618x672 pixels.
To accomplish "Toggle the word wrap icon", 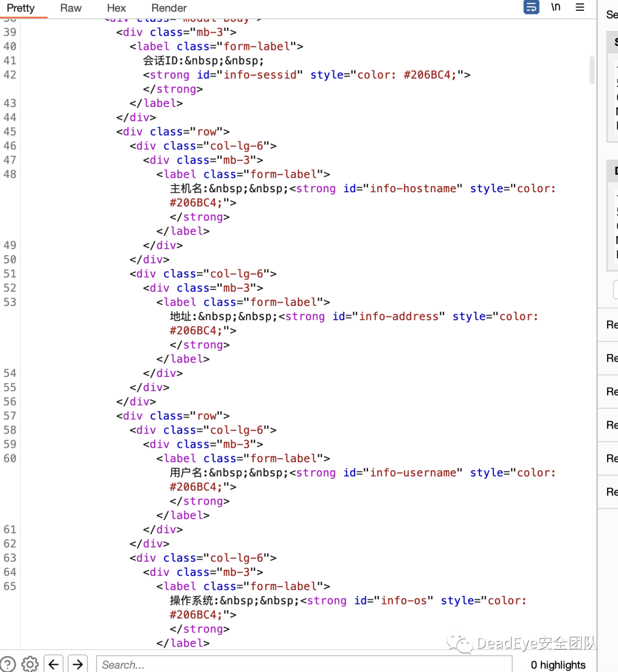I will [531, 7].
